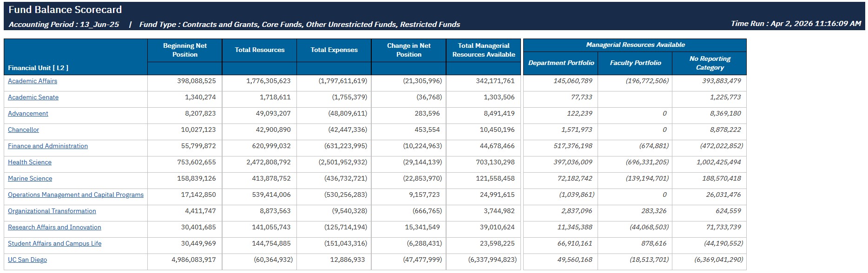Screen dimensions: 868x273
Task: Click the Advancement link
Action: (x=28, y=113)
